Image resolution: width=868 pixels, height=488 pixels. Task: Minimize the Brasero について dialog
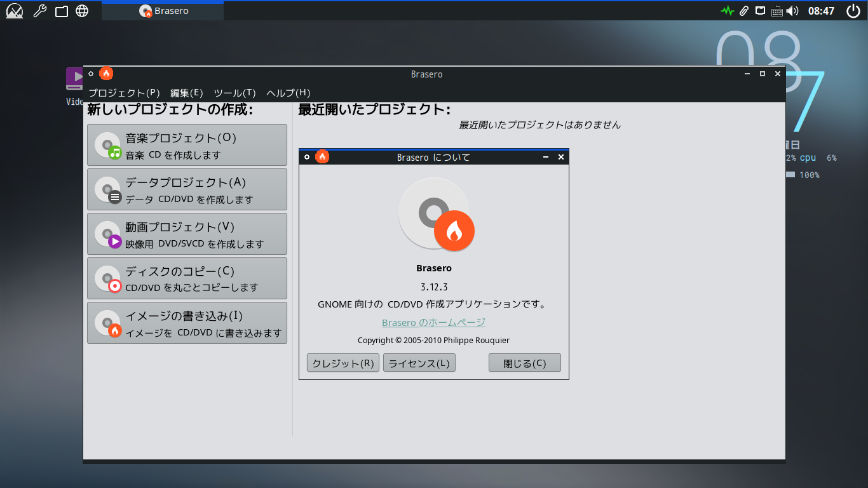[x=546, y=157]
